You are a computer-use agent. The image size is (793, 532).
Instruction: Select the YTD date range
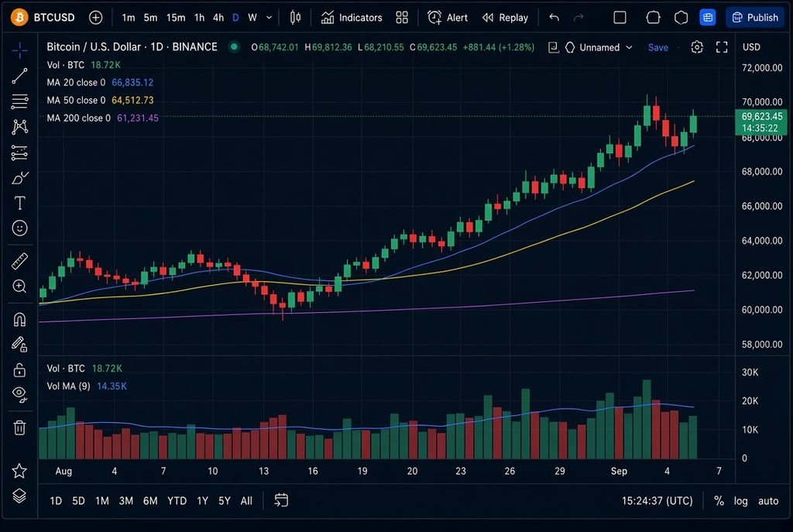[x=177, y=501]
